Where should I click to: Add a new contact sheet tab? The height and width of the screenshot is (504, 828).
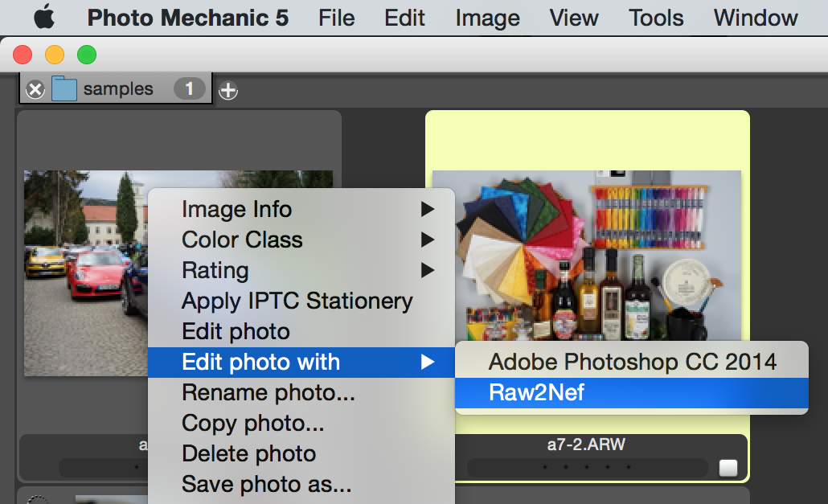coord(228,90)
